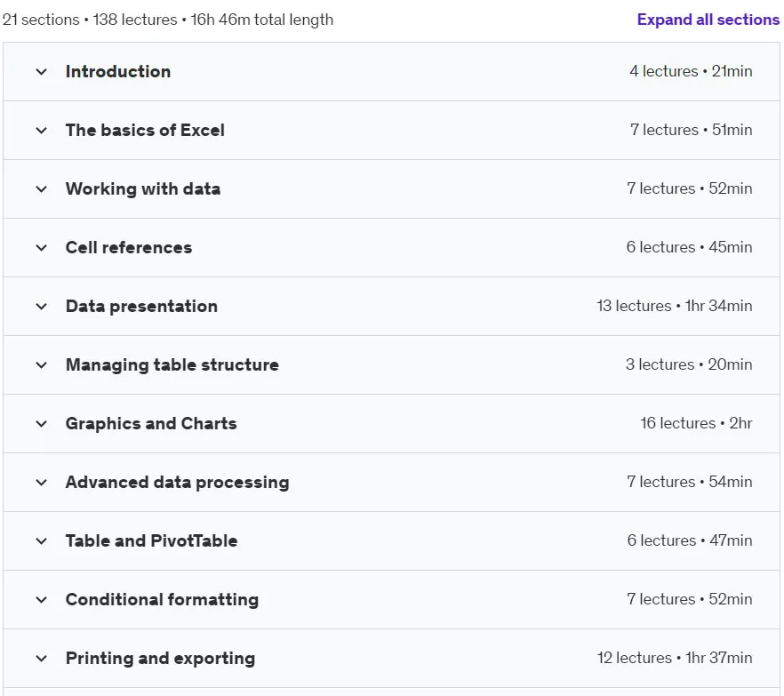
Task: Expand Managing table structure chevron
Action: 42,365
